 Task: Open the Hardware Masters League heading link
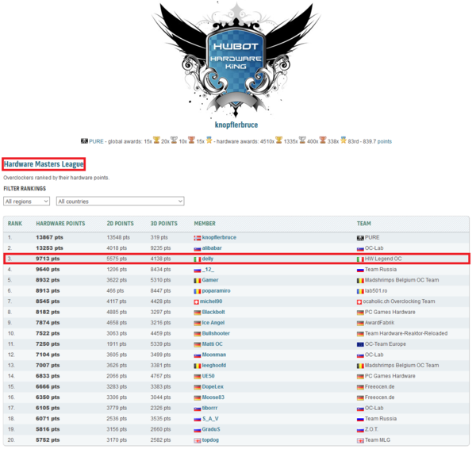tap(44, 164)
